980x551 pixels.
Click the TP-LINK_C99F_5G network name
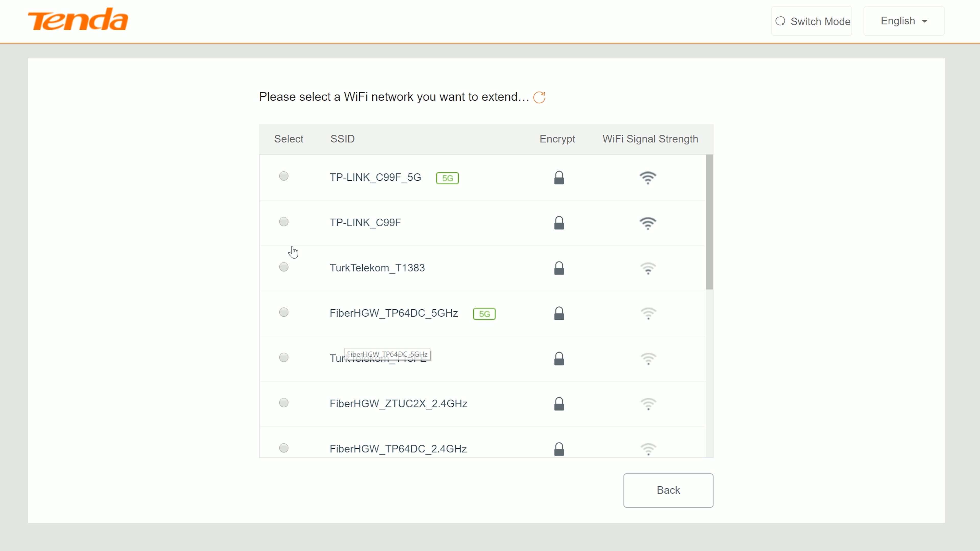(x=375, y=178)
